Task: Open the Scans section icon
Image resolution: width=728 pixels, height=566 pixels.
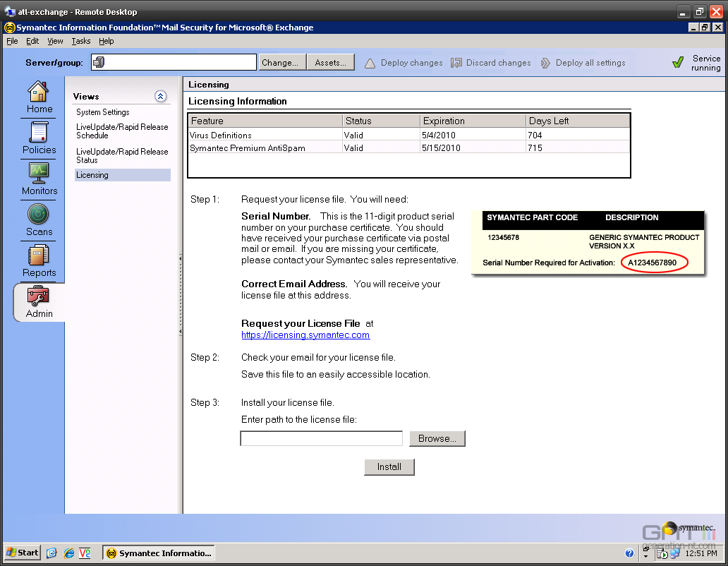Action: pos(38,214)
